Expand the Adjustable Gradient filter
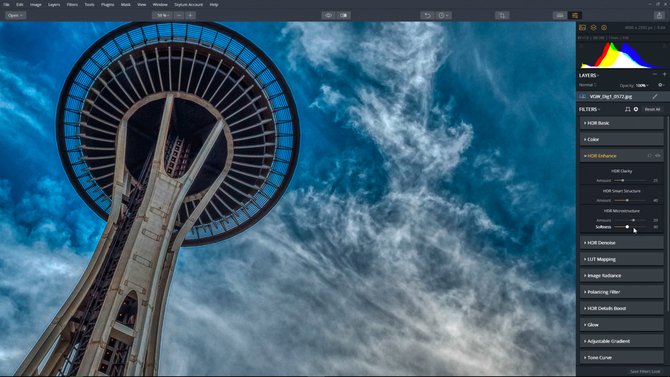This screenshot has width=670, height=377. tap(621, 341)
